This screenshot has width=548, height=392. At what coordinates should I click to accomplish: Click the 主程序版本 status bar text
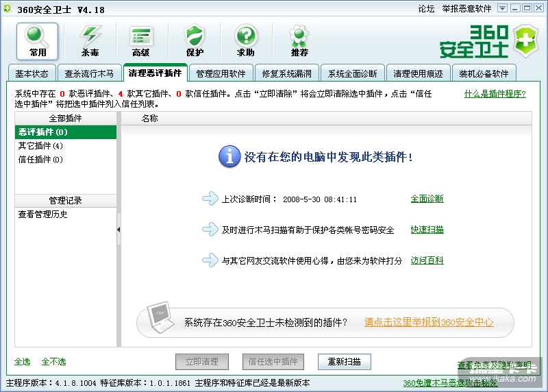[51, 383]
